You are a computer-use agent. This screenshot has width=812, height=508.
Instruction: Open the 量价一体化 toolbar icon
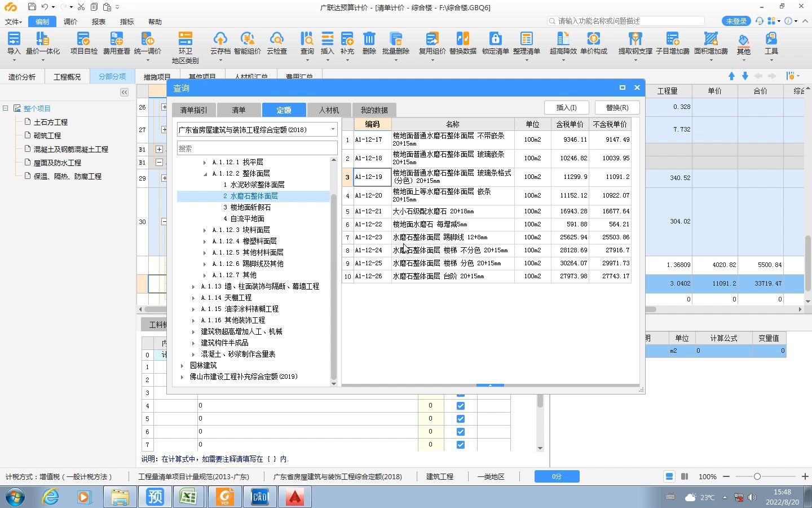point(42,43)
